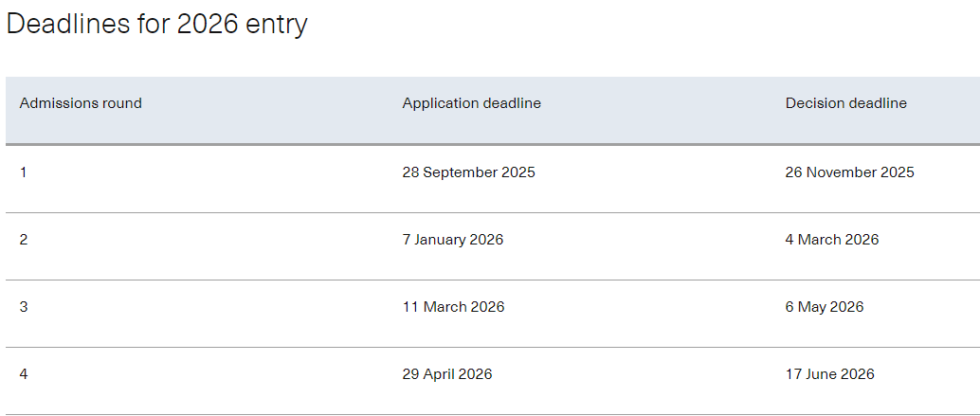Click the word 'Decision' in the column header
Viewport: 980px width, 416px height.
point(812,103)
